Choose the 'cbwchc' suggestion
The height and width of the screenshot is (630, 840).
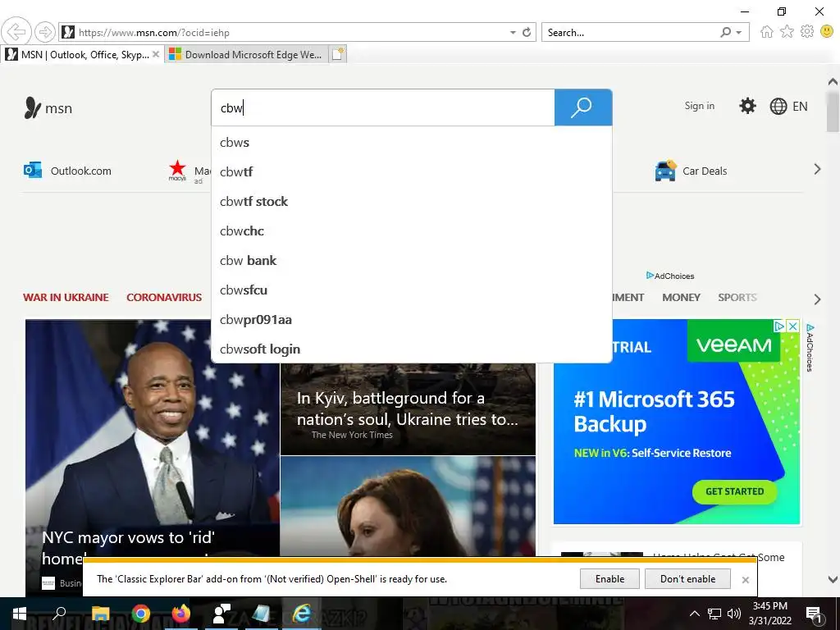pos(412,231)
